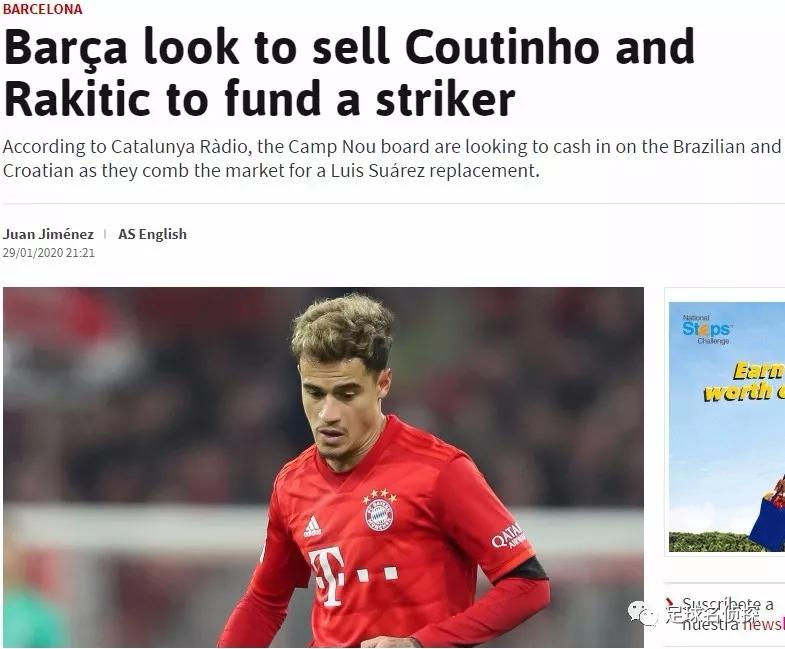The width and height of the screenshot is (785, 649).
Task: Click the Bayern Munich crest on the jersey
Action: [379, 512]
